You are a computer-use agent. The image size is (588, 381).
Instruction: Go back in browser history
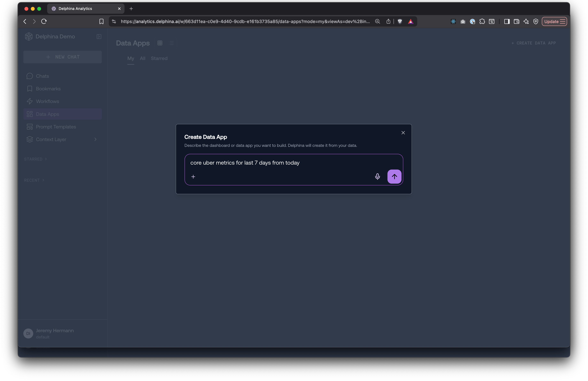[x=25, y=21]
